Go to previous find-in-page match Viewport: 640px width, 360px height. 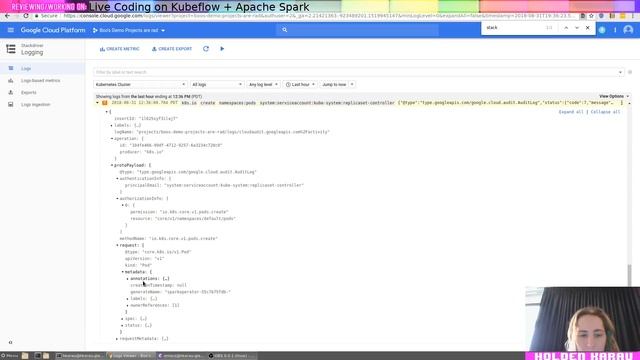(x=566, y=28)
